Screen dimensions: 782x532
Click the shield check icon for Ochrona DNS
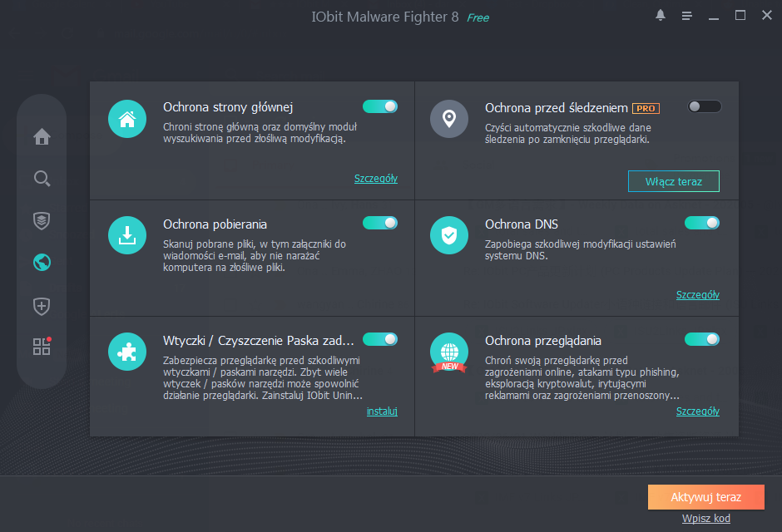(x=449, y=235)
